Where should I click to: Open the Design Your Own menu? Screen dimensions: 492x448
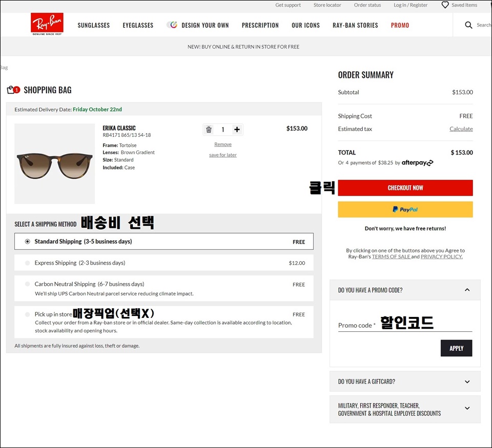(x=205, y=26)
